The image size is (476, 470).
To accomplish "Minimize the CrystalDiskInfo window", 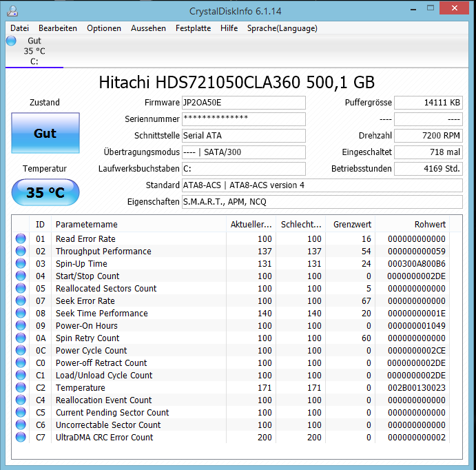I will tap(413, 8).
